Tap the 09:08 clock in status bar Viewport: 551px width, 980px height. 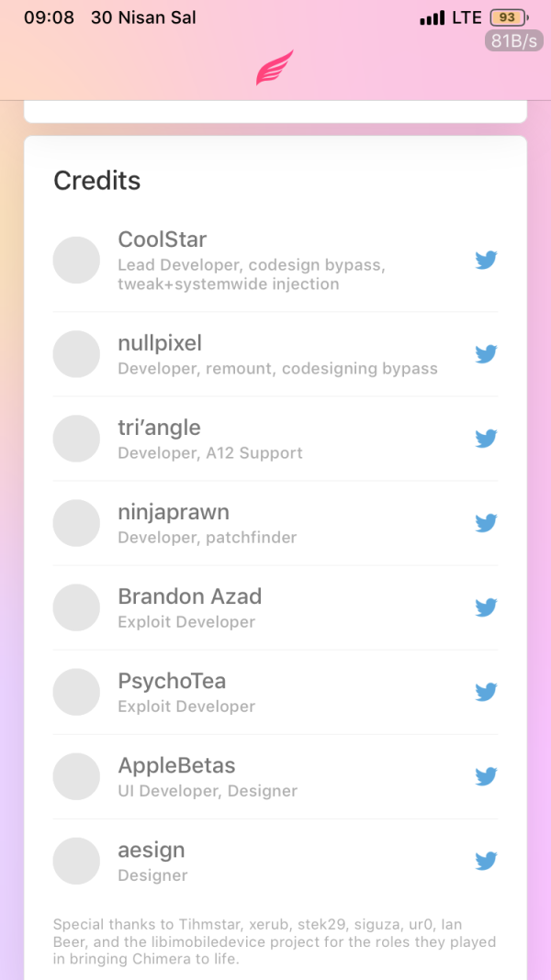[x=49, y=17]
